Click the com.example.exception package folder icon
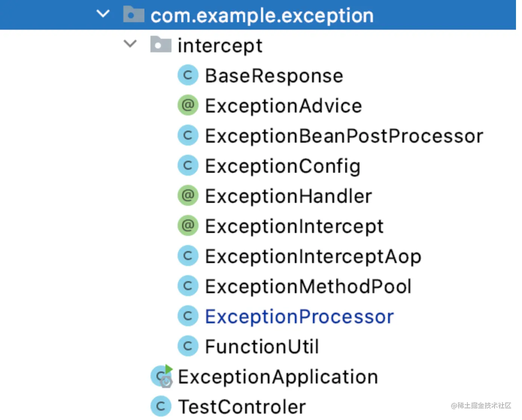The width and height of the screenshot is (522, 420). pyautogui.click(x=134, y=15)
